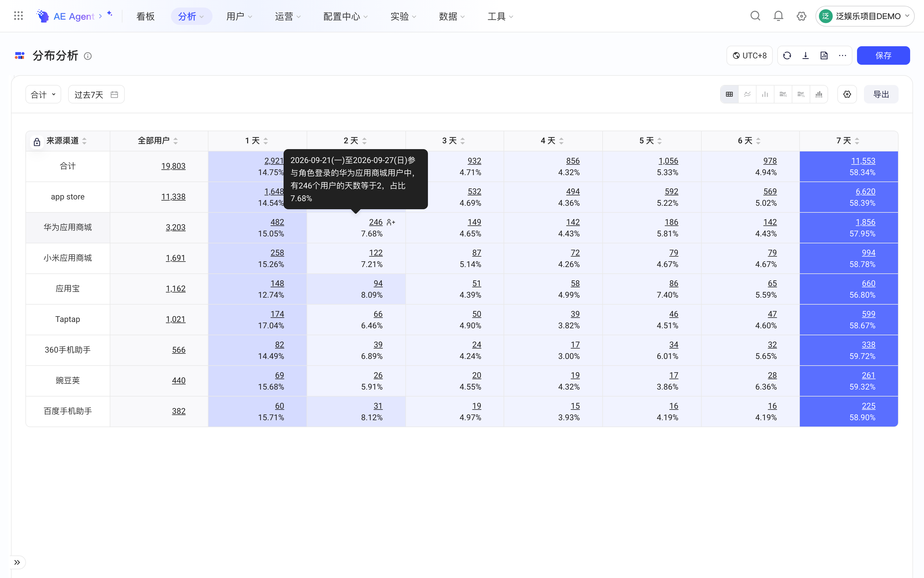Open the 合计 dropdown

click(x=43, y=95)
